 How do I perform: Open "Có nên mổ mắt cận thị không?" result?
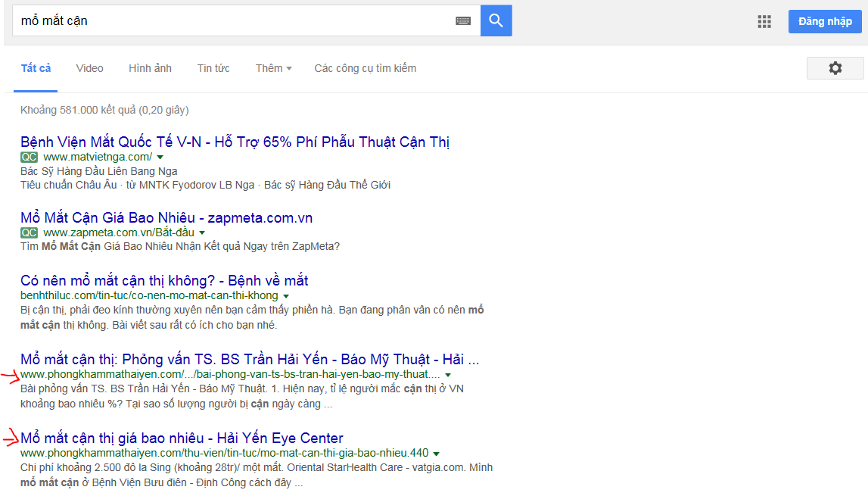tap(164, 280)
